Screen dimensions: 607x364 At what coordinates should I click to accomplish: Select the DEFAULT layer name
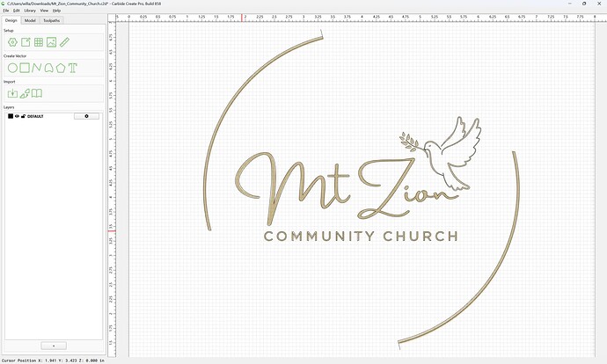(35, 116)
